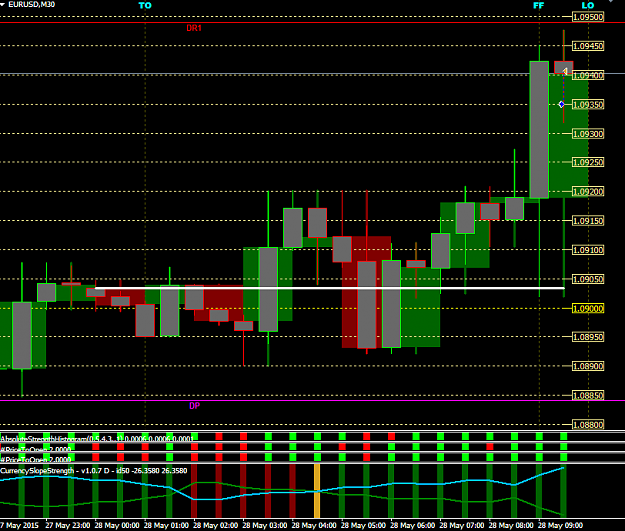Screen dimensions: 625x531
Task: Click the 1.09100 price level label
Action: click(x=588, y=250)
